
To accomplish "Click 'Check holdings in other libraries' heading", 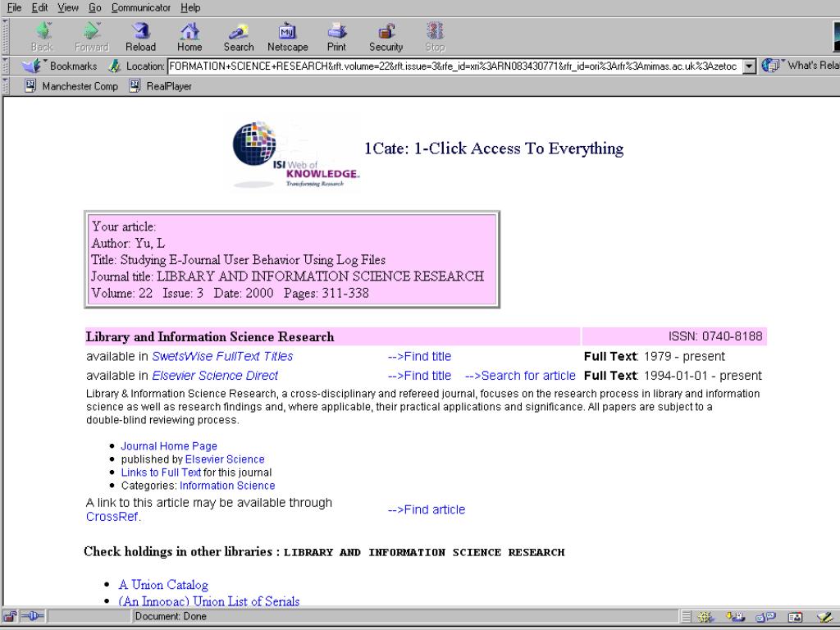I will [324, 552].
